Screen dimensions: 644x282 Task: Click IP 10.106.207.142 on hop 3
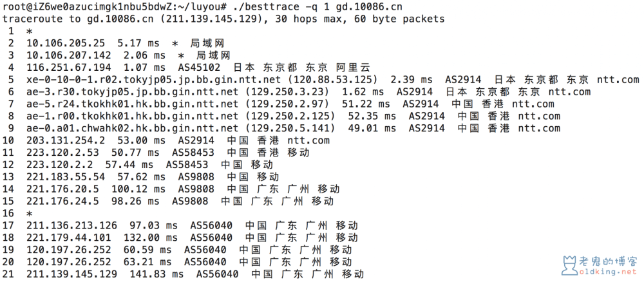pyautogui.click(x=69, y=55)
